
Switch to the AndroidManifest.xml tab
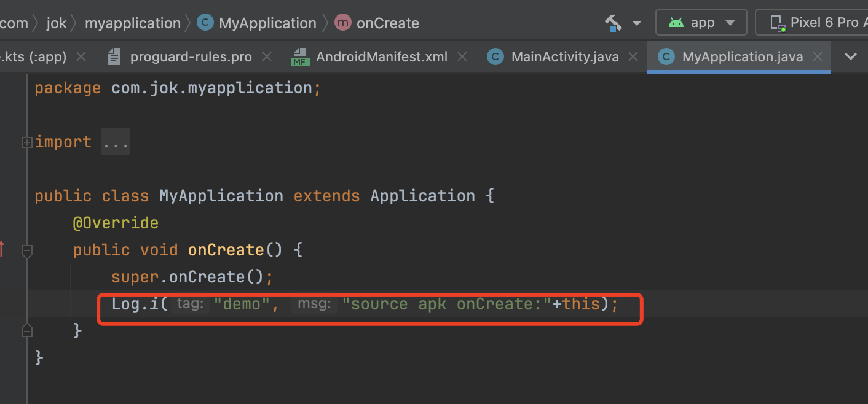381,57
